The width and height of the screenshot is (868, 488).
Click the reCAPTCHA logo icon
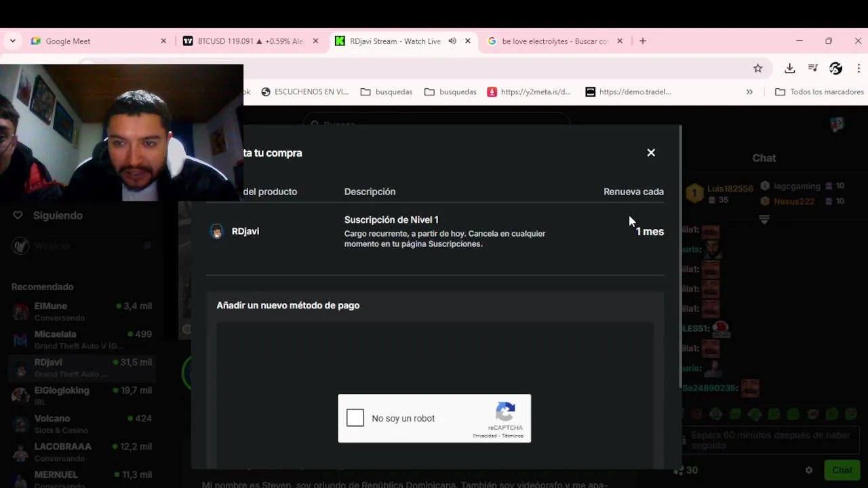(x=505, y=412)
